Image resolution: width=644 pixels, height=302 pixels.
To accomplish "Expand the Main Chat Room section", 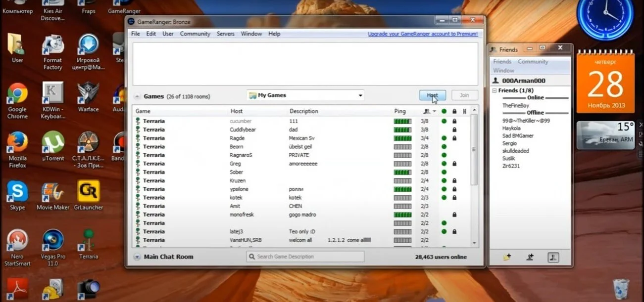I will 137,257.
